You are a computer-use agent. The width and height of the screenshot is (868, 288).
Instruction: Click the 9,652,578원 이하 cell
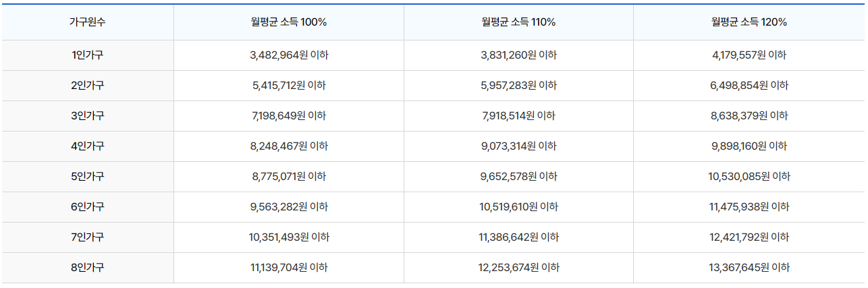click(518, 177)
